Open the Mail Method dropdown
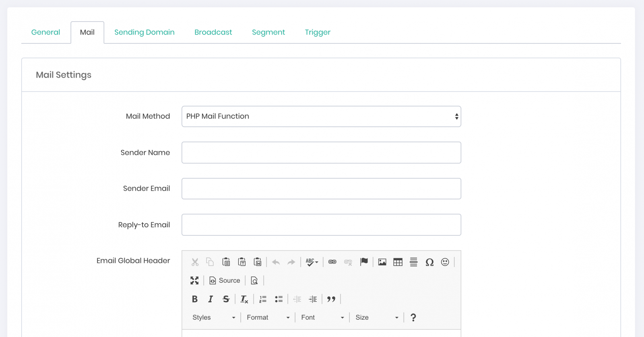This screenshot has width=644, height=337. (321, 117)
